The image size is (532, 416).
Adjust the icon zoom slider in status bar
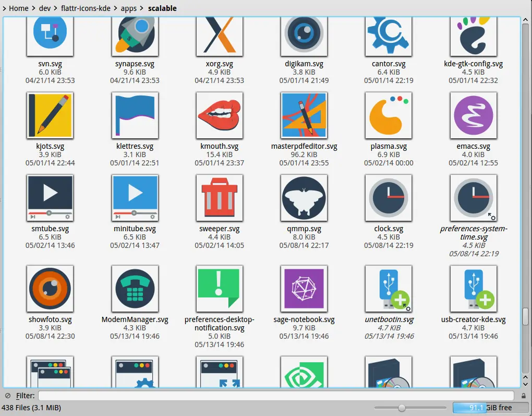[402, 408]
